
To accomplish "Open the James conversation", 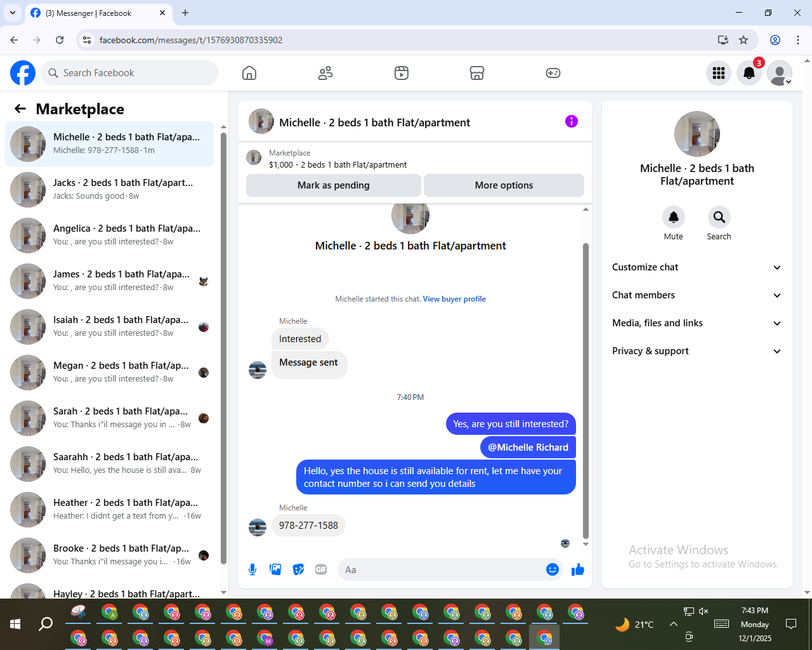I will (109, 281).
